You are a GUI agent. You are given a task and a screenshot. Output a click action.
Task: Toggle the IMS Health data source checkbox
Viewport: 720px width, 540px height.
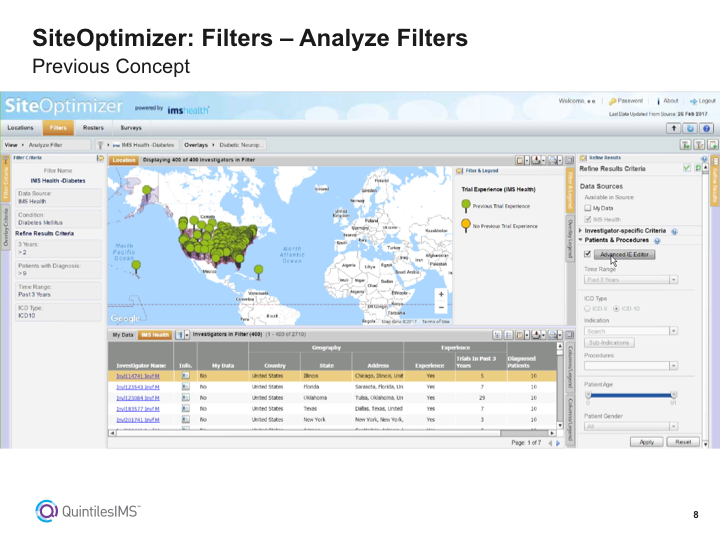(587, 219)
